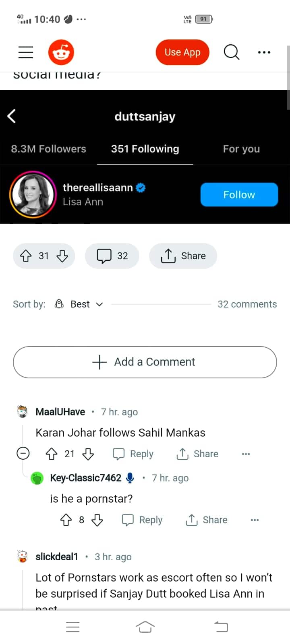Upvote MaalUHave's comment
The height and width of the screenshot is (644, 290).
coord(52,454)
